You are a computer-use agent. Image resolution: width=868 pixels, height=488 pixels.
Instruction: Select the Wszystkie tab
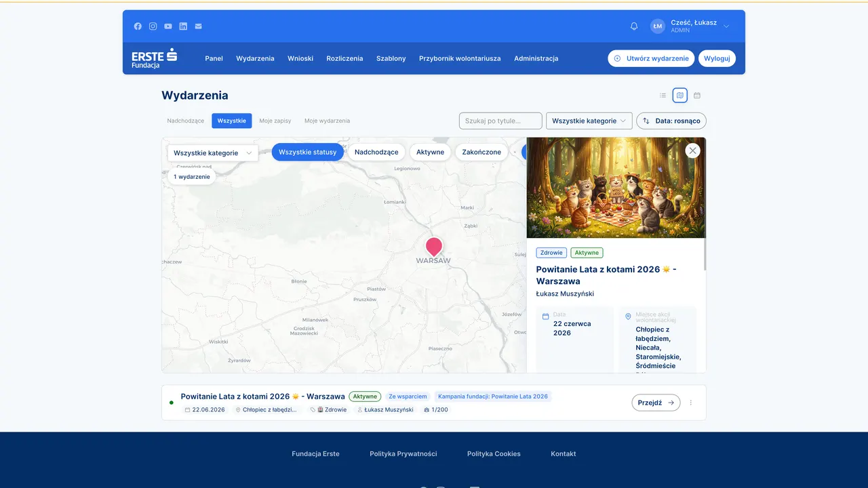coord(232,121)
